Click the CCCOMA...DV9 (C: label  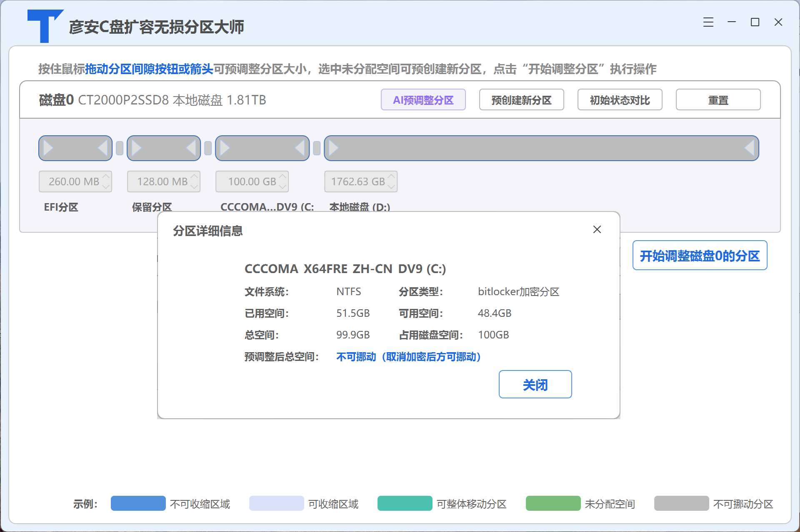267,207
